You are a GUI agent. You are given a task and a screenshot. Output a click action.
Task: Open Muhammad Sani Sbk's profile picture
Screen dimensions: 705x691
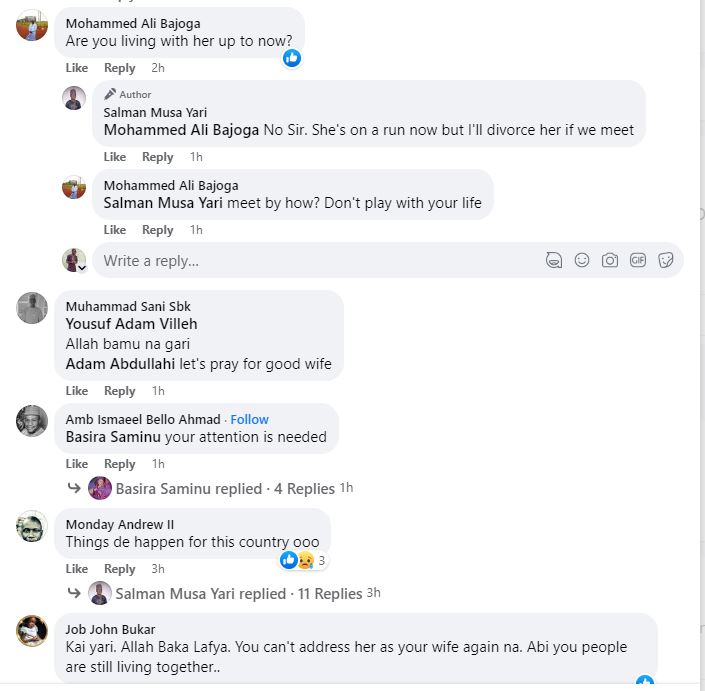[x=32, y=308]
